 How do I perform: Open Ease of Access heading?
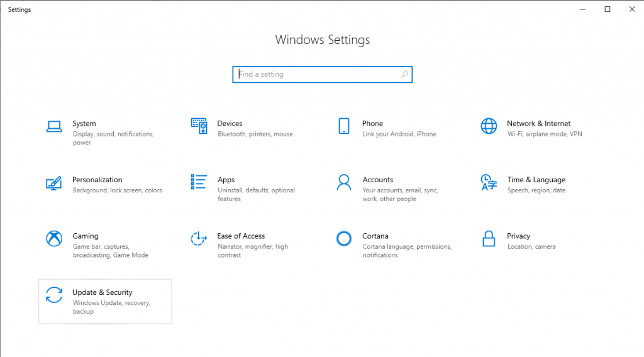point(241,236)
